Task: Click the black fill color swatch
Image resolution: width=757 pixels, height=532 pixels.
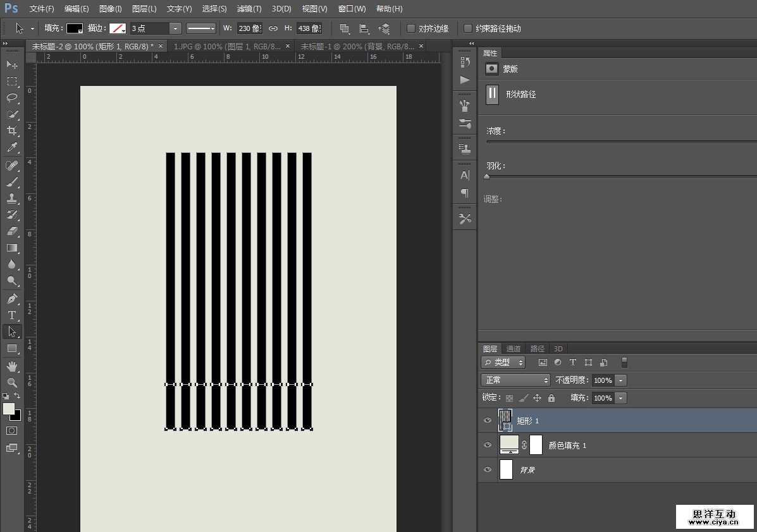Action: pos(75,28)
